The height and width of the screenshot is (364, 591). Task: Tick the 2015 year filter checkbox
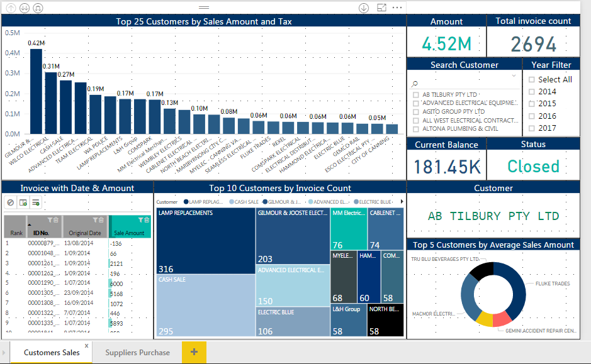pyautogui.click(x=531, y=104)
